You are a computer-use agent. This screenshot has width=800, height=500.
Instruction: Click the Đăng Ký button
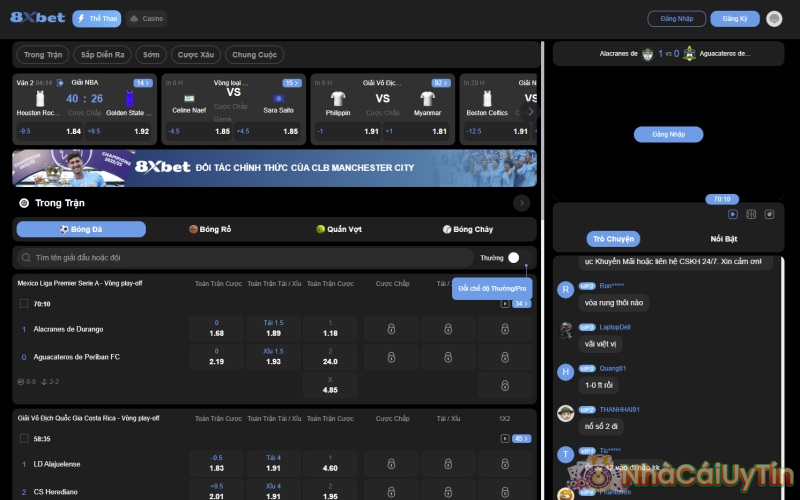click(734, 19)
